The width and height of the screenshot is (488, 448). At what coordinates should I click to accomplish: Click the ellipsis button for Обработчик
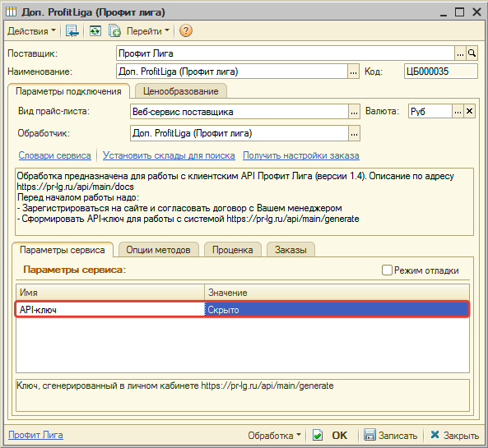click(354, 133)
